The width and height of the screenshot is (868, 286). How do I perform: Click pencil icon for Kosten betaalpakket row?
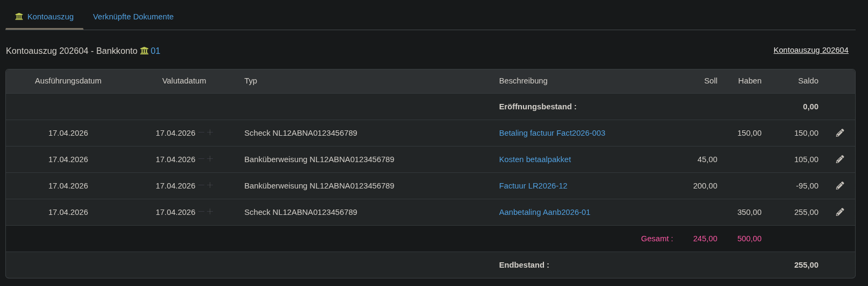click(x=840, y=159)
